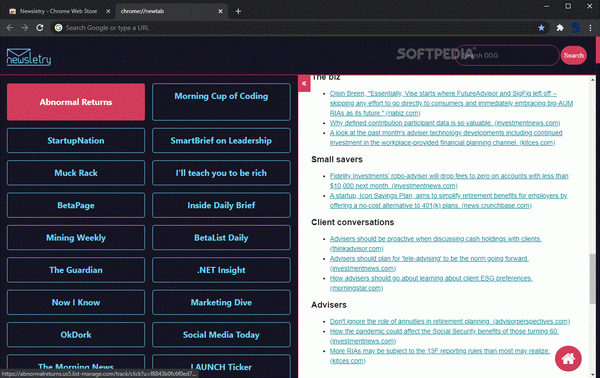Screen dimensions: 600x378
Task: Click the browser back arrow
Action: [10, 28]
